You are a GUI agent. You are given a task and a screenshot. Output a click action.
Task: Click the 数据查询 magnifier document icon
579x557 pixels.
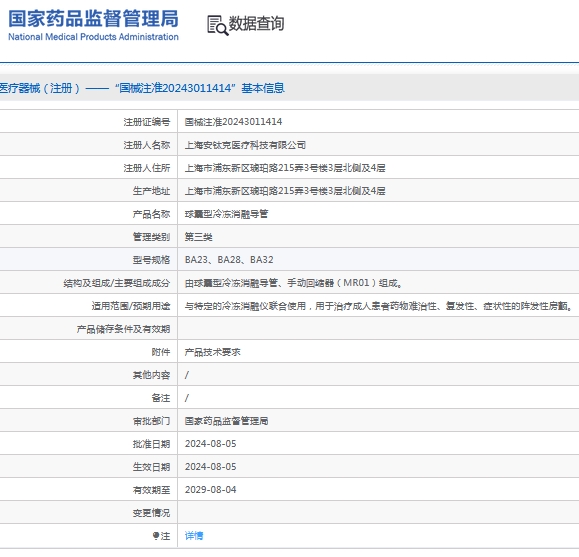(217, 25)
